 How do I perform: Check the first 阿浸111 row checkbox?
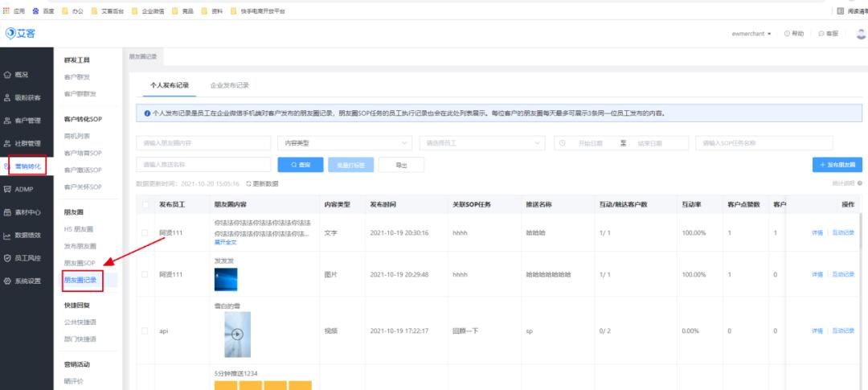click(145, 232)
